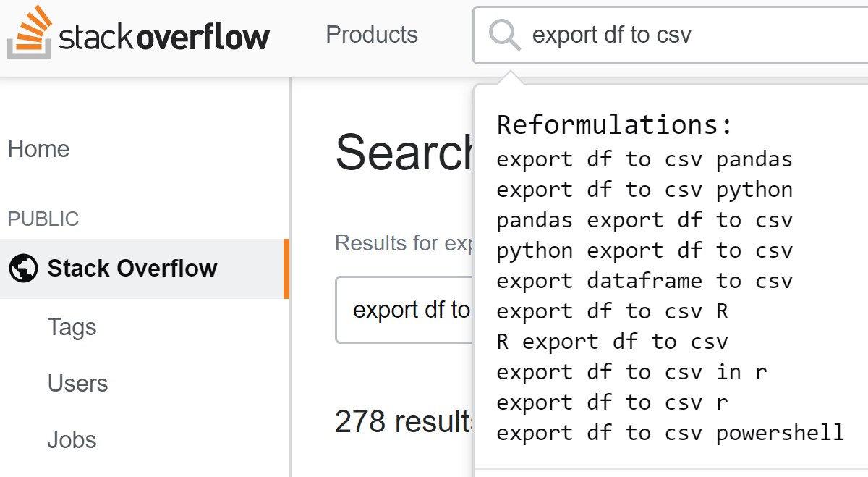
Task: Choose 'python export df to csv' reformulation
Action: 644,250
